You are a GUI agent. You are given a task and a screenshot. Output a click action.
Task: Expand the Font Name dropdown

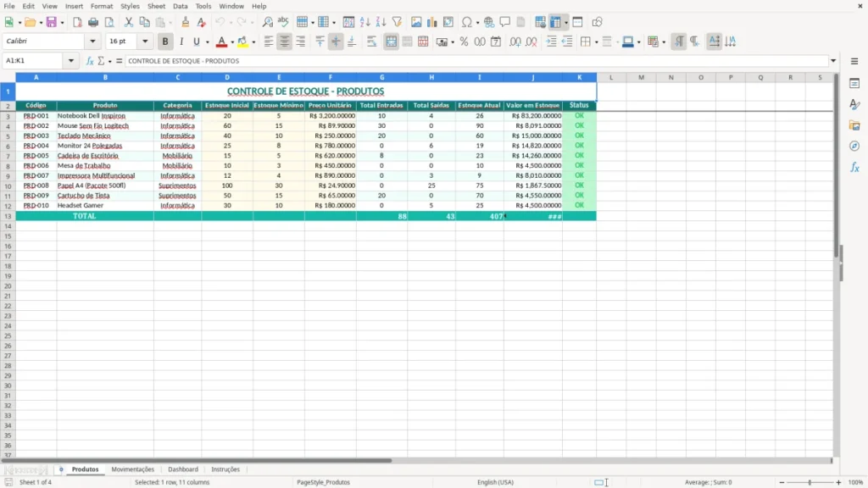(x=92, y=42)
